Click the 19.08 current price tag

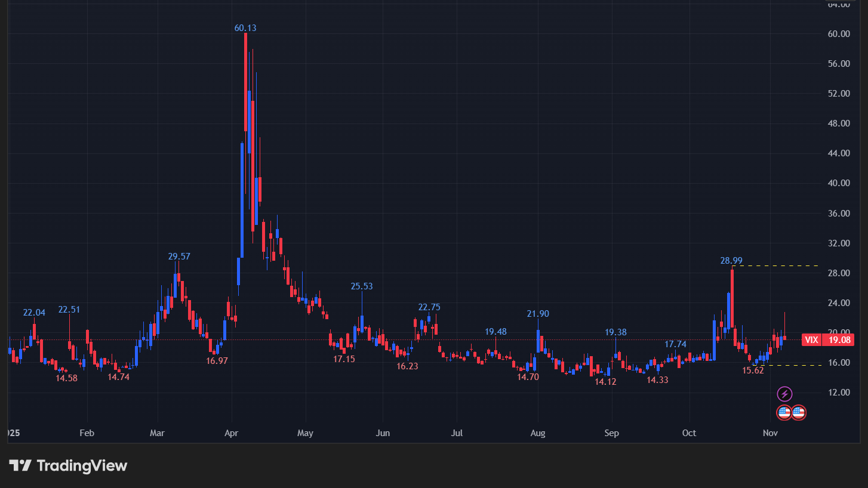(x=838, y=340)
